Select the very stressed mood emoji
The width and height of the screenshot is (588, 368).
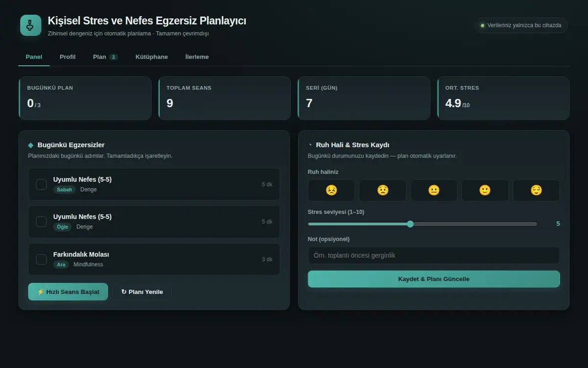tap(331, 190)
